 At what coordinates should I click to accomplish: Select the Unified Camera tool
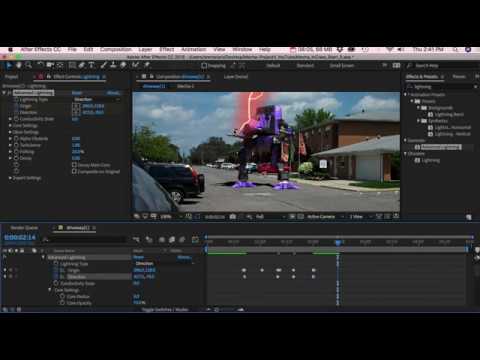coord(50,65)
